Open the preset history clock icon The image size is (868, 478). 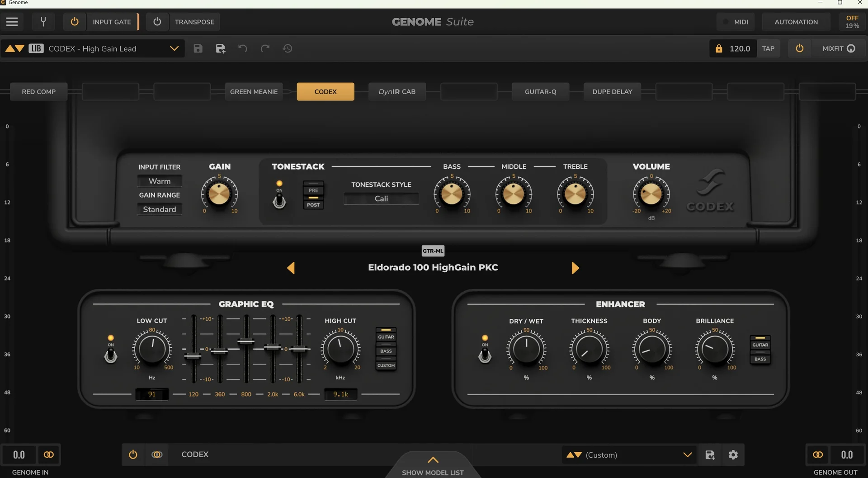pos(288,48)
